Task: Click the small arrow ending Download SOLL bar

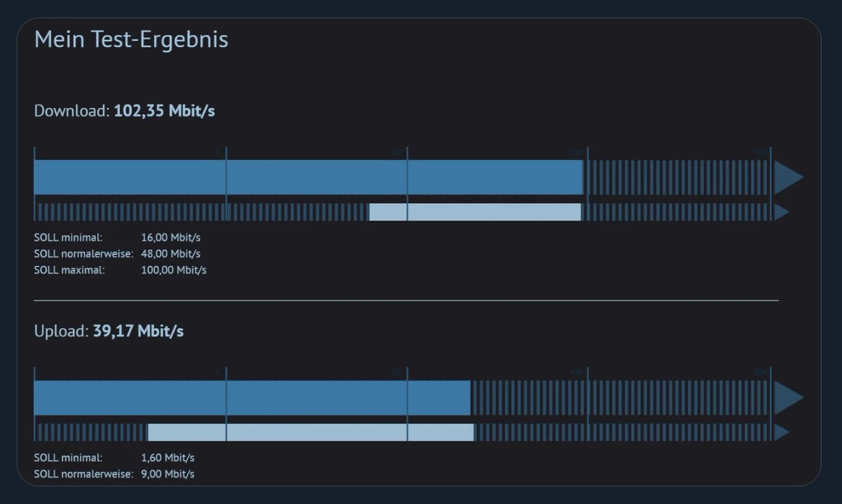Action: (x=781, y=212)
